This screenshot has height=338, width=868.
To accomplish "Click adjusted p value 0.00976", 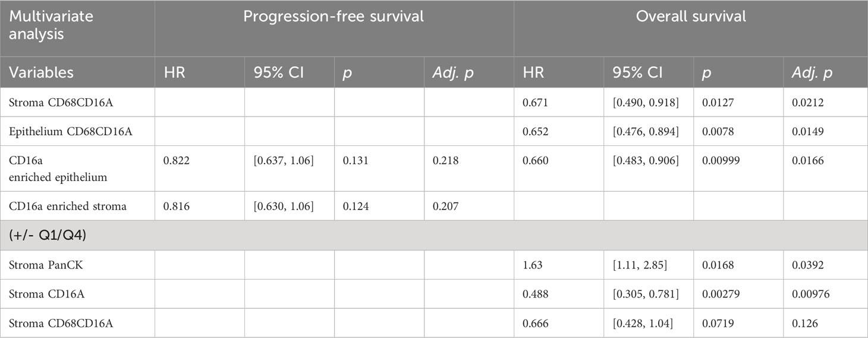I will (810, 295).
